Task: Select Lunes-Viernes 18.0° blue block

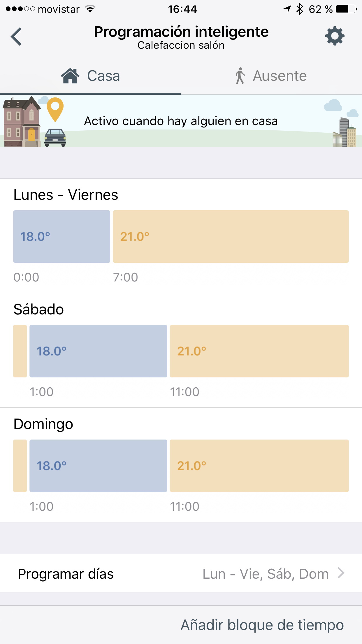Action: pyautogui.click(x=61, y=237)
